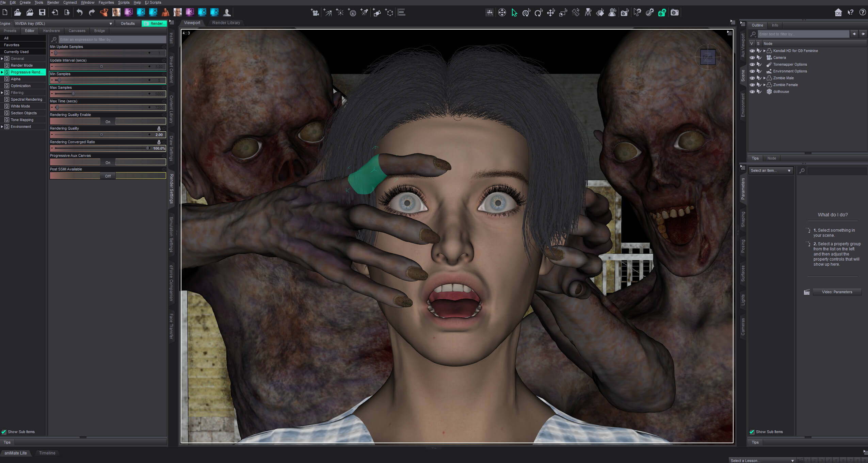The image size is (868, 463).
Task: Click the Redo arrow icon
Action: 92,13
